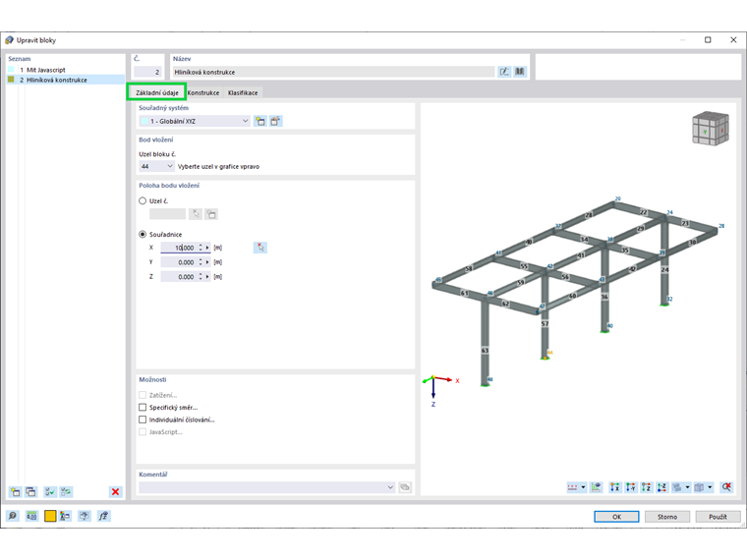Click the Storno button
The image size is (747, 560).
coord(667,517)
